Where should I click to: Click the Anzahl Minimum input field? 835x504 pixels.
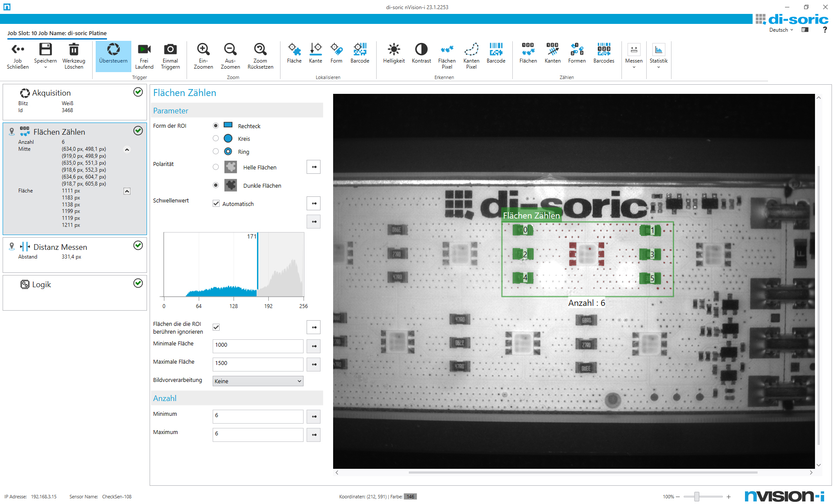[258, 417]
